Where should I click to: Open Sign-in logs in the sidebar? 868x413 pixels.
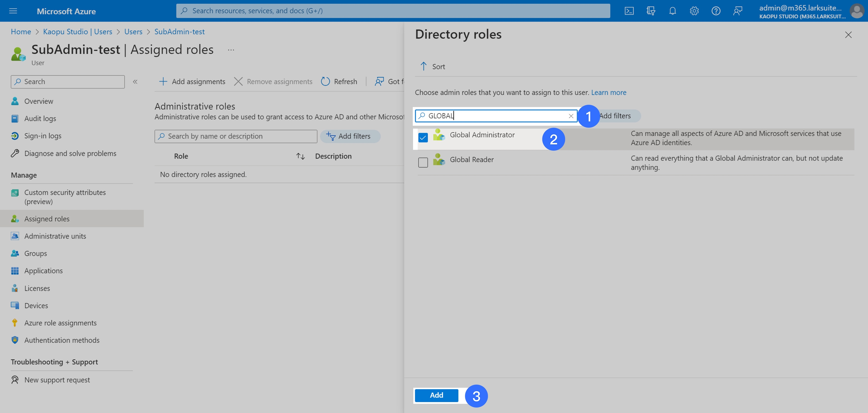point(43,136)
